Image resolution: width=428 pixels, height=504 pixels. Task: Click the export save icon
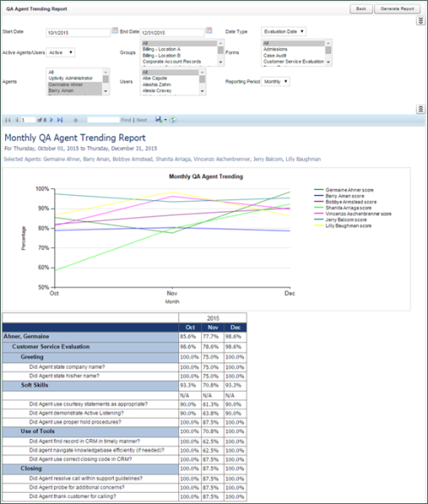[x=158, y=120]
